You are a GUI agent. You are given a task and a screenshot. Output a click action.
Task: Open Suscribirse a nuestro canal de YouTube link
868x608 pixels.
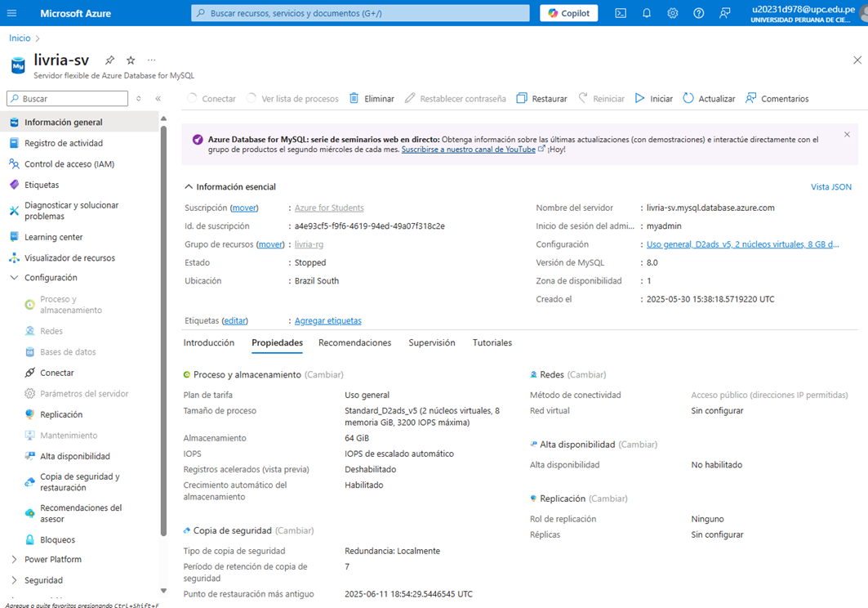click(x=469, y=149)
